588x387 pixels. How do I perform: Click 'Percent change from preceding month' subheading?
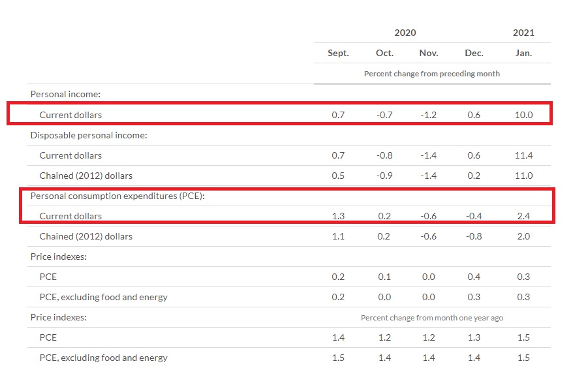pyautogui.click(x=431, y=74)
